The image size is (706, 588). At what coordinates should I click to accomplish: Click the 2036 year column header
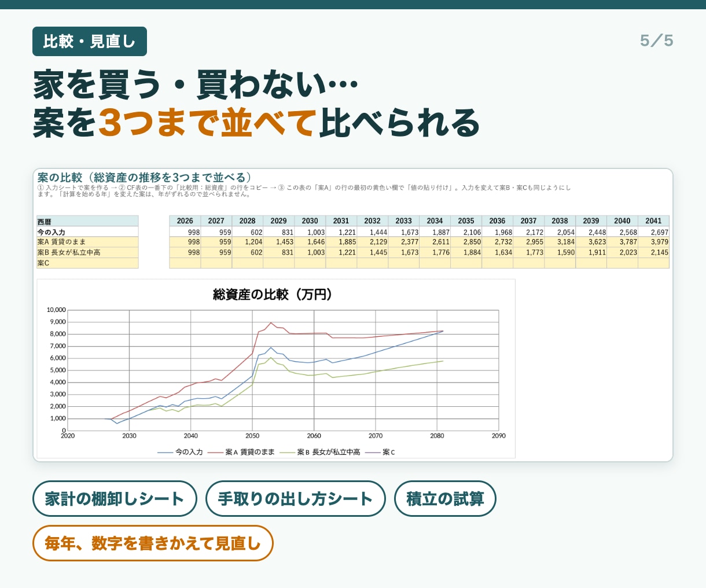click(x=498, y=221)
